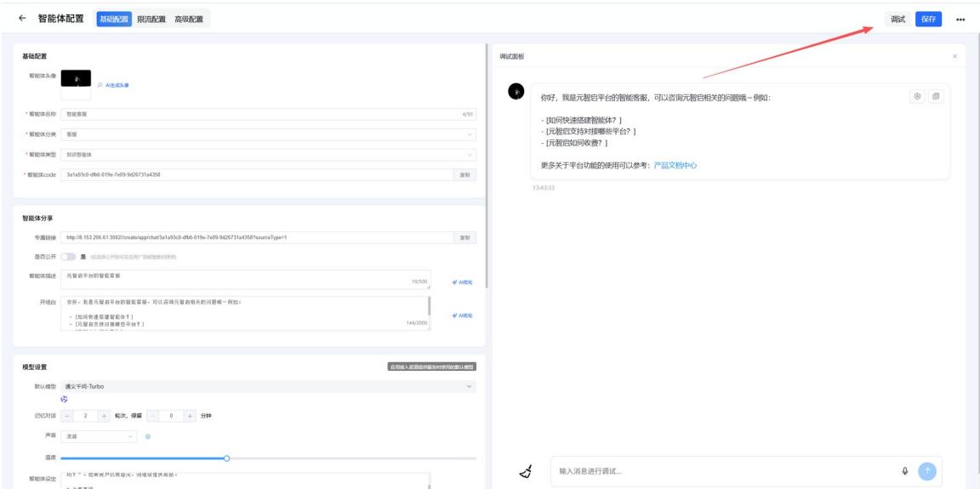Play the welcome message audio icon
Image resolution: width=980 pixels, height=489 pixels.
coord(917,97)
